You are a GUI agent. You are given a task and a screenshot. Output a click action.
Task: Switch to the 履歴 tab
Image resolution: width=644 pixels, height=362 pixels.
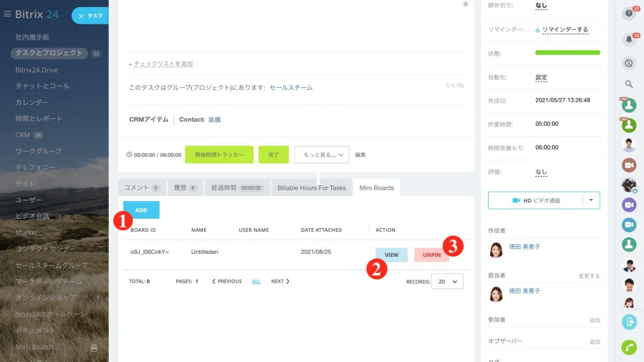[186, 188]
